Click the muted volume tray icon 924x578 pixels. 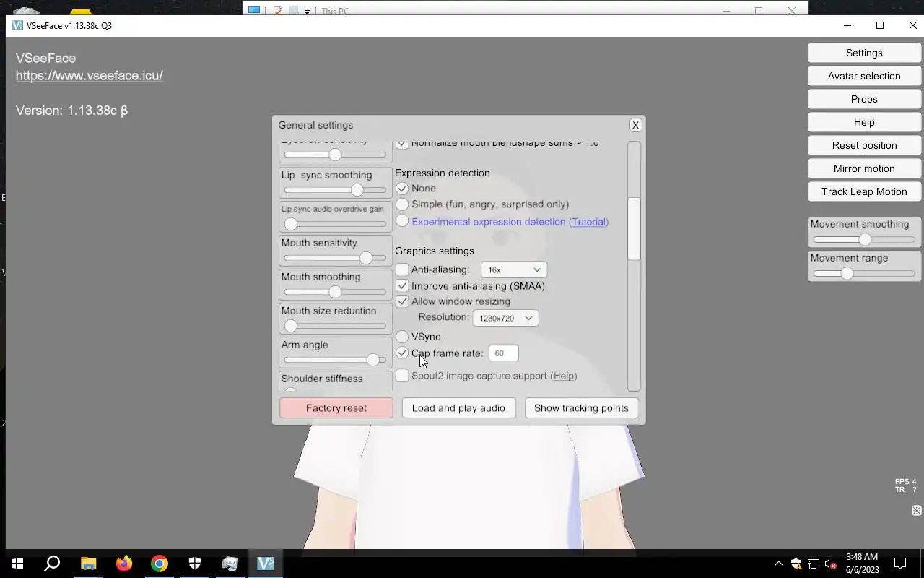pos(831,564)
